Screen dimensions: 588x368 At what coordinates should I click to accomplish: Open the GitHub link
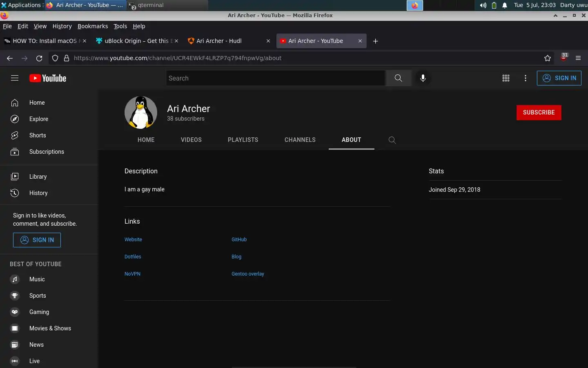239,240
